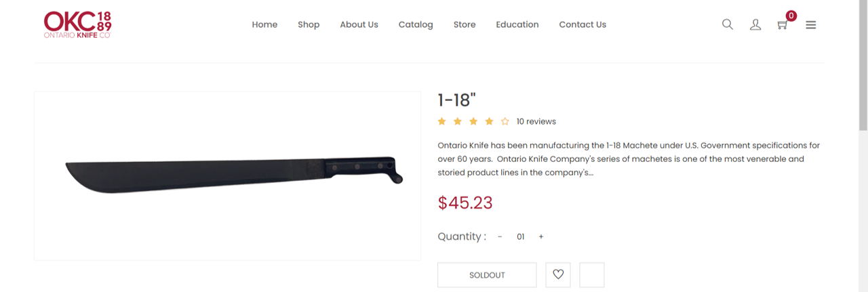Screen dimensions: 868x292
Task: Open the Shop menu item
Action: click(309, 24)
